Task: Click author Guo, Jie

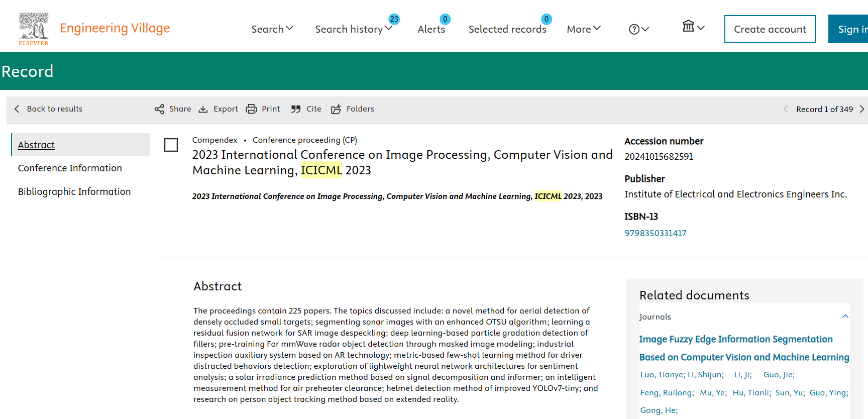Action: click(x=779, y=375)
